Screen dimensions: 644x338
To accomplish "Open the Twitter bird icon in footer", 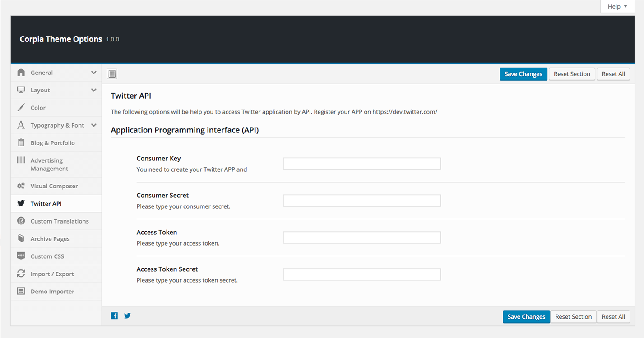I will pos(127,316).
